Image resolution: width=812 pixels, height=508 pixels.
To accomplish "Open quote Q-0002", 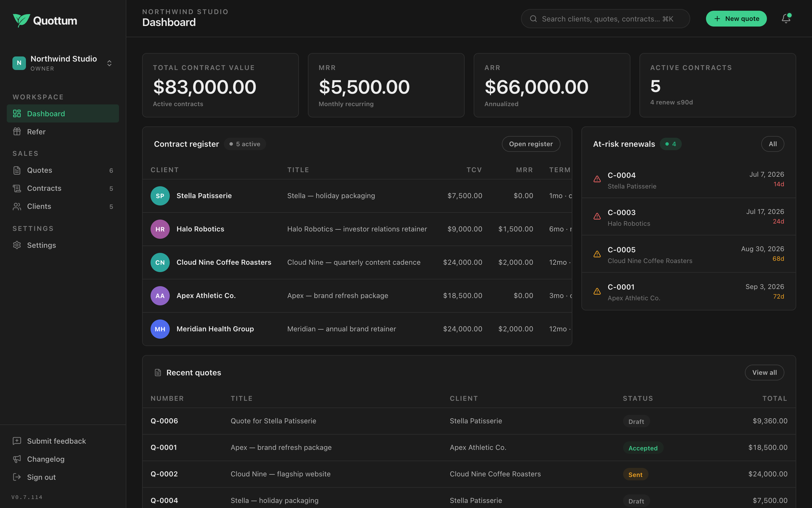I will point(469,474).
